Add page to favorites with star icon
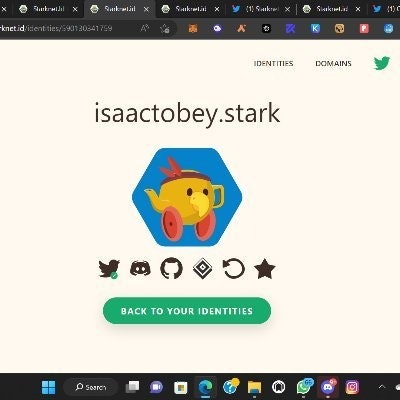The height and width of the screenshot is (400, 400). (165, 29)
